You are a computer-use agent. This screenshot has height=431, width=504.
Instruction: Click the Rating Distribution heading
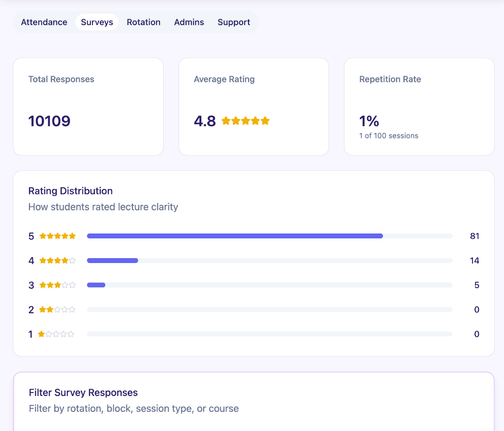(70, 191)
